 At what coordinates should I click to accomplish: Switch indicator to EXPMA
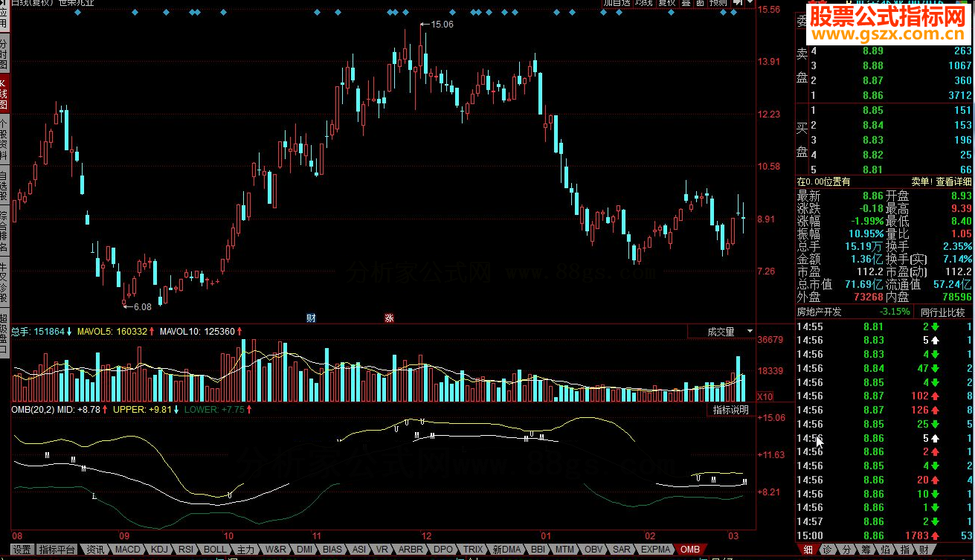[656, 550]
